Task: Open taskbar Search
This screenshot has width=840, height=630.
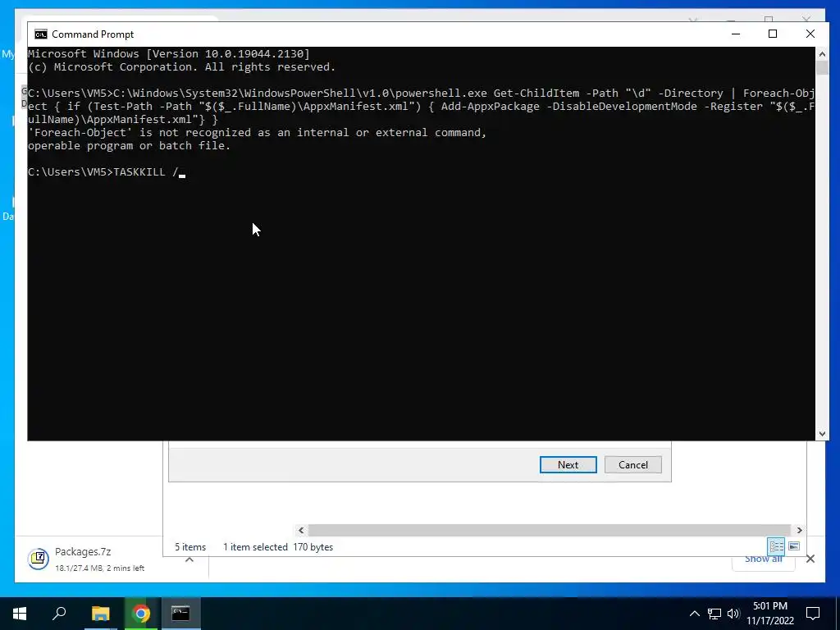Action: 59,614
